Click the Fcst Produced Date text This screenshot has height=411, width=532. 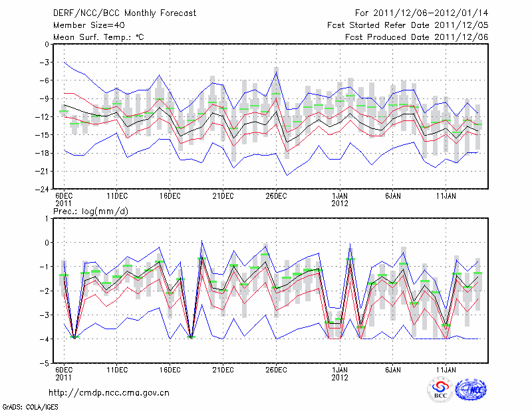[x=416, y=37]
